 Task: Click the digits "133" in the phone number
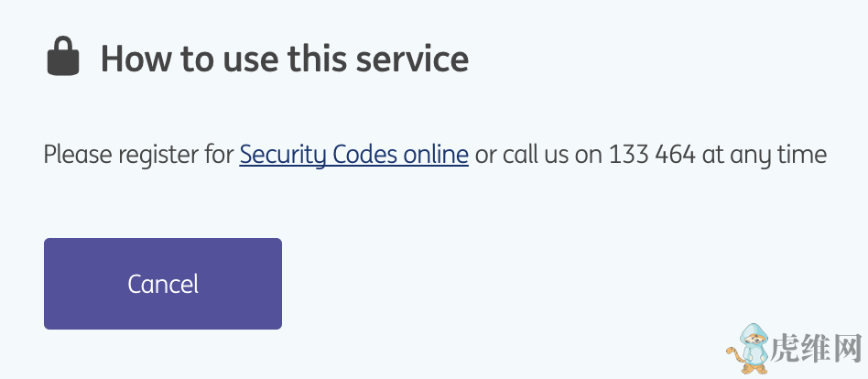628,155
